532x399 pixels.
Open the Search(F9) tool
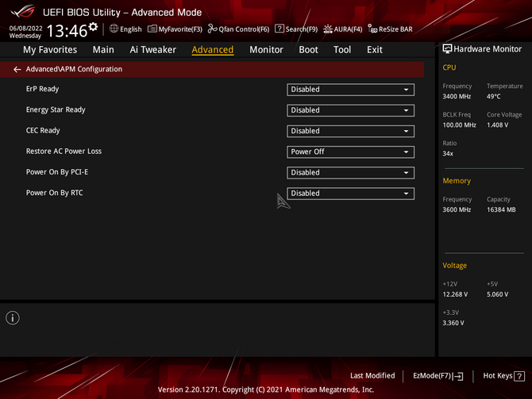[296, 29]
